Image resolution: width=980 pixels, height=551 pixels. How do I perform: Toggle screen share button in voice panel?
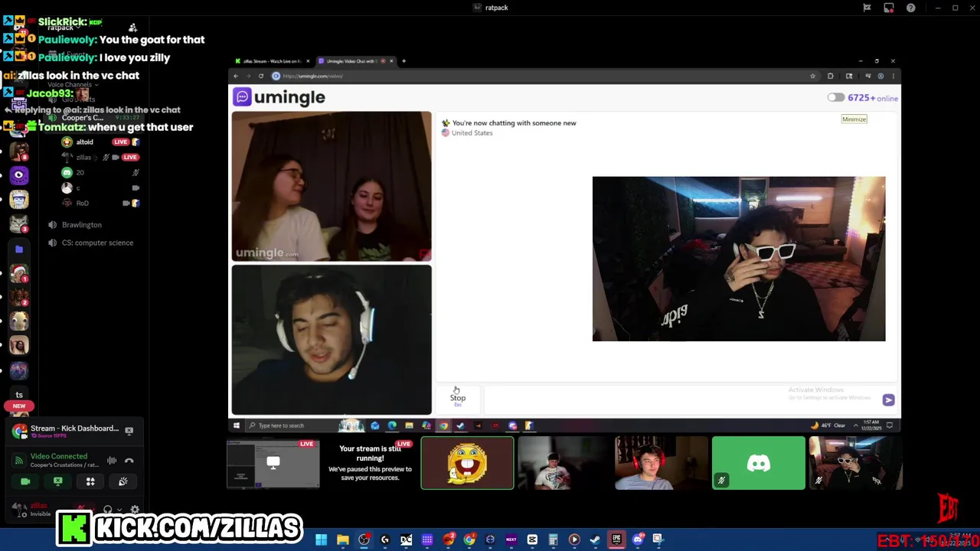(x=58, y=481)
